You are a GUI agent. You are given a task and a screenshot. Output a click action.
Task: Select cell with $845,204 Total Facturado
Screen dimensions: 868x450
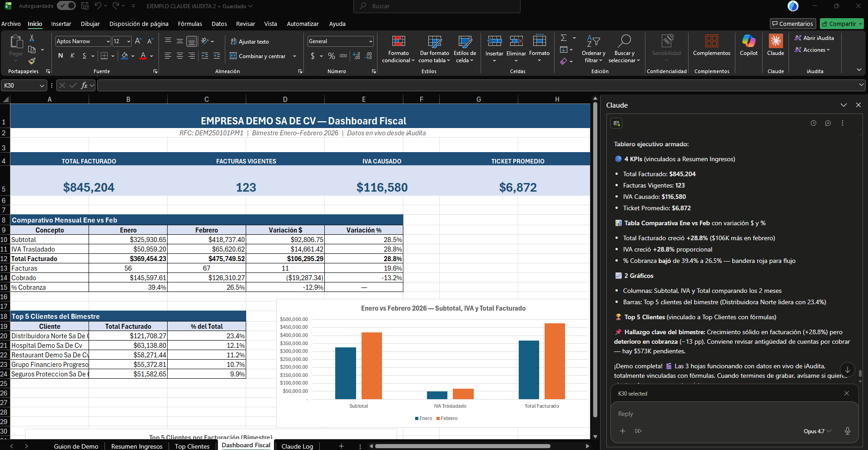[x=89, y=181]
